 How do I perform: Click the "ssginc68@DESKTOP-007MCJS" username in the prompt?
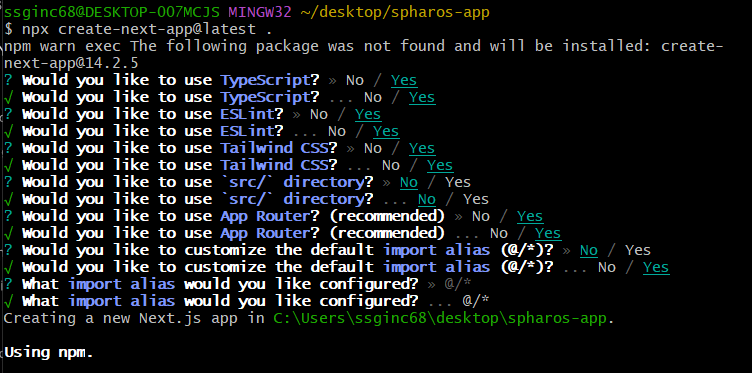point(112,12)
